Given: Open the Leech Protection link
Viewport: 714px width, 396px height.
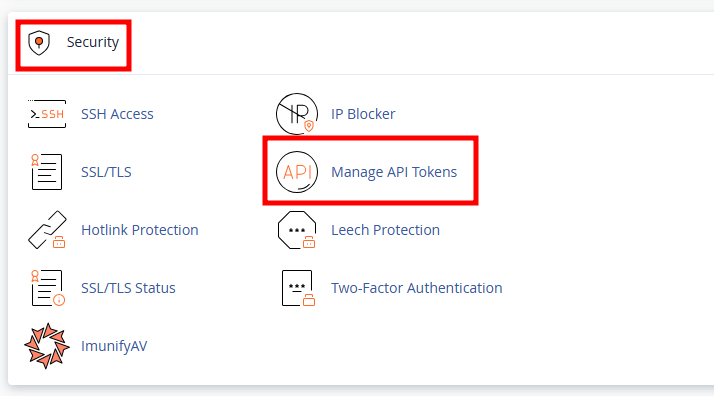Looking at the screenshot, I should pos(385,230).
